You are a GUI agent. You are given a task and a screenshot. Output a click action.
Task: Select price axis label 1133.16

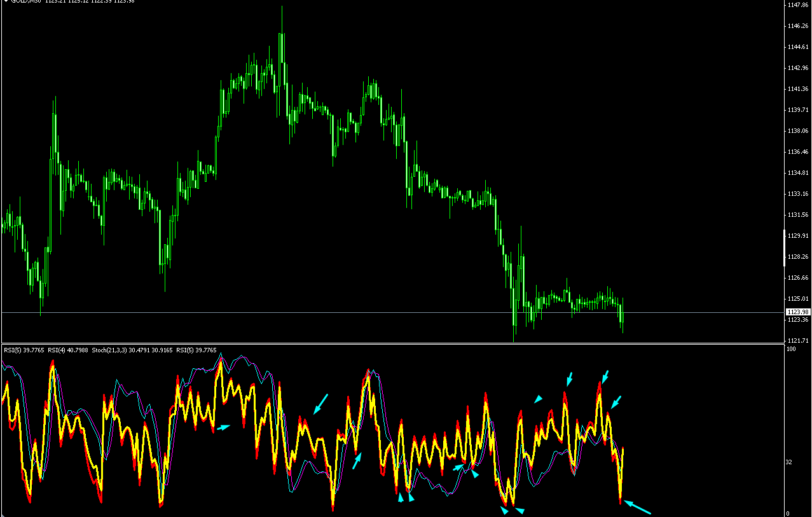[x=798, y=194]
